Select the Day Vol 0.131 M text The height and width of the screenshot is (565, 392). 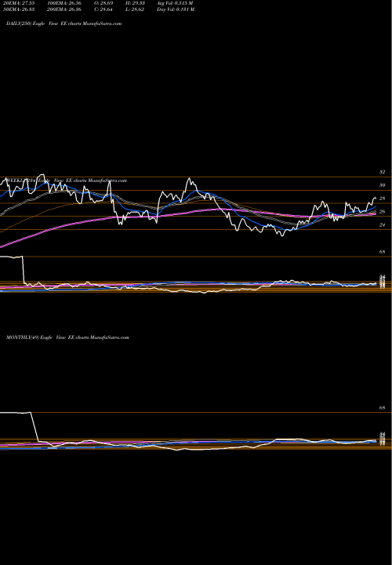pyautogui.click(x=176, y=9)
